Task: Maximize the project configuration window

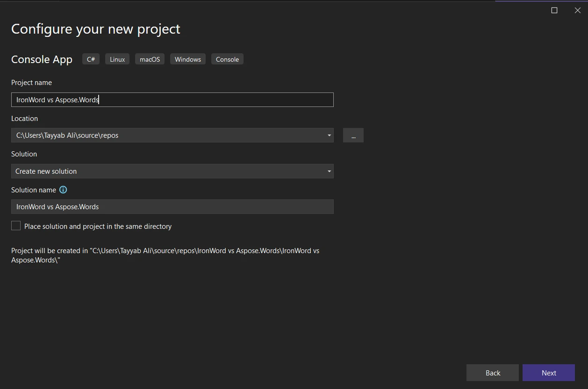Action: (554, 10)
